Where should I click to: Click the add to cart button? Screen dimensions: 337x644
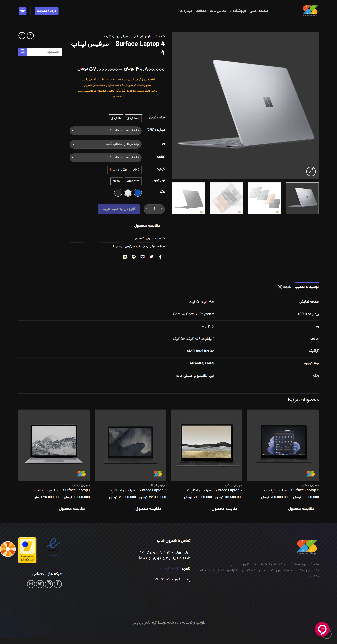pyautogui.click(x=119, y=209)
